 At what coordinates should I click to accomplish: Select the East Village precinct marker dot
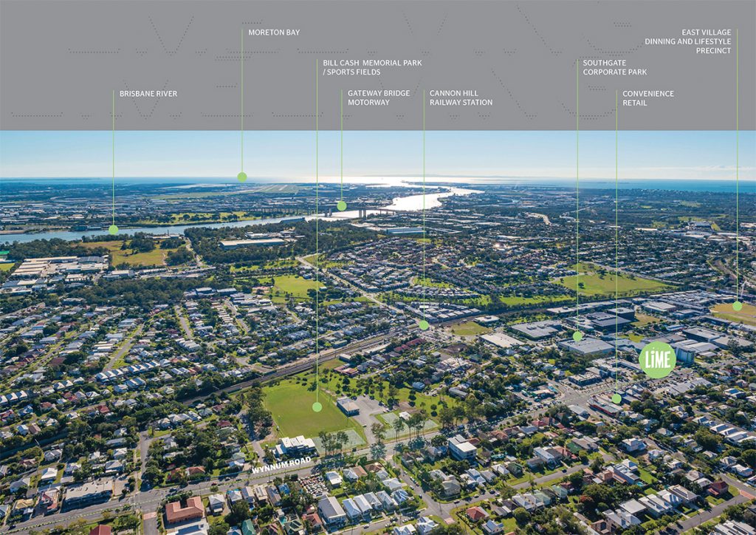coord(737,306)
